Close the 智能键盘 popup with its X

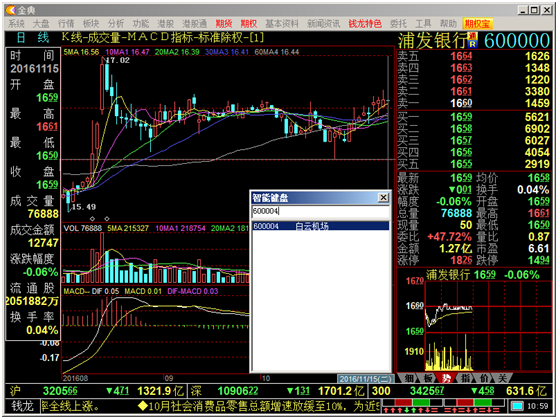pyautogui.click(x=383, y=197)
